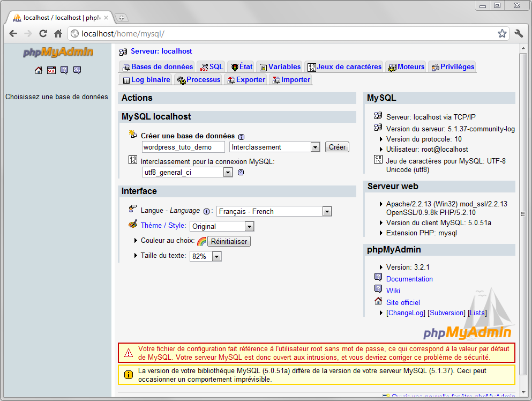
Task: Click the text "Version: 3.2.1"
Action: tap(408, 267)
